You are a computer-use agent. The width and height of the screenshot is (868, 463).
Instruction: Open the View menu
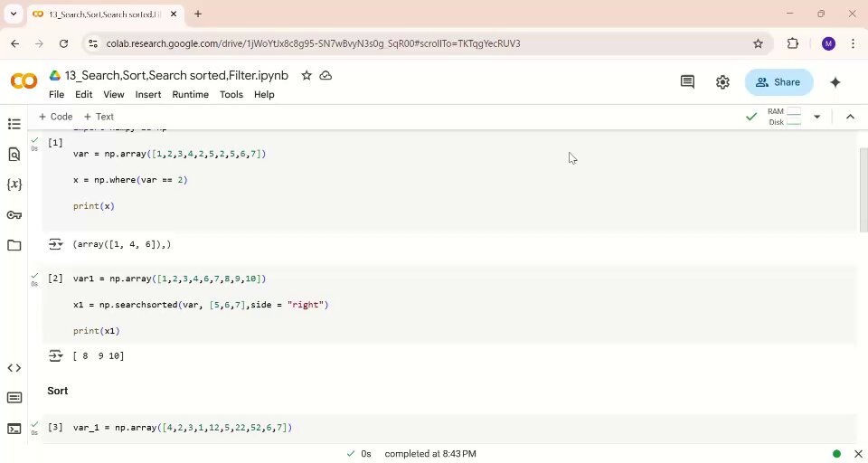click(114, 95)
